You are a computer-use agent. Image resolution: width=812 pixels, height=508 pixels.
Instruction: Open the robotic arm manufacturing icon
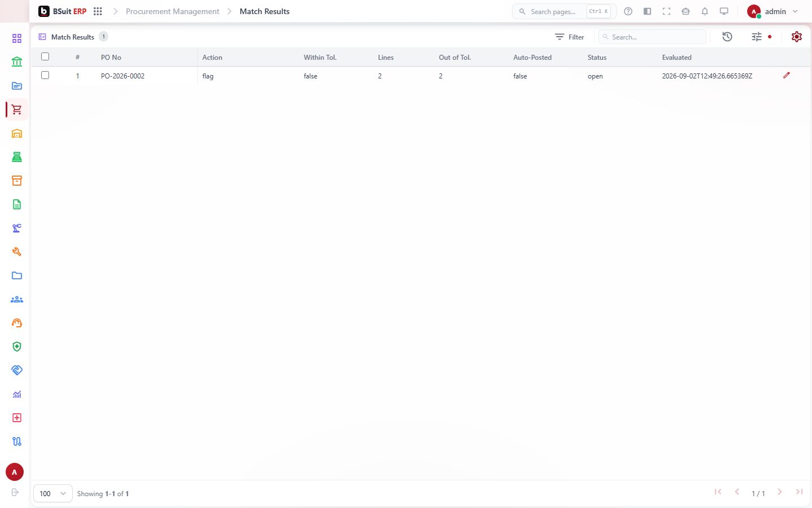[17, 228]
